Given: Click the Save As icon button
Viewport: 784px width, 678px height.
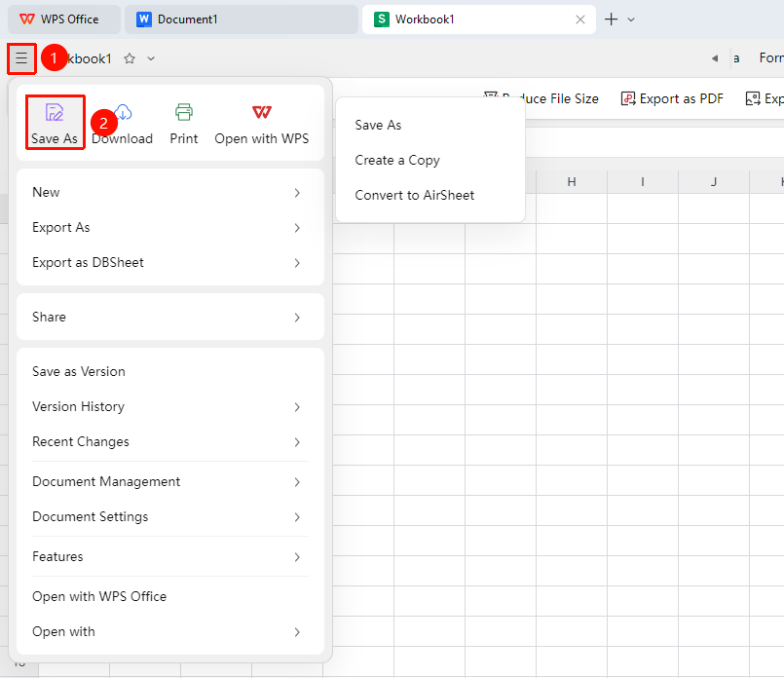Looking at the screenshot, I should coord(55,123).
